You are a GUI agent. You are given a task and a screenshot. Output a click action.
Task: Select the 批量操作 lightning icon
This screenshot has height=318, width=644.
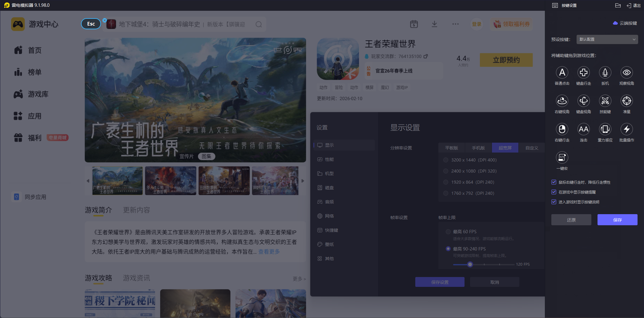pyautogui.click(x=627, y=129)
